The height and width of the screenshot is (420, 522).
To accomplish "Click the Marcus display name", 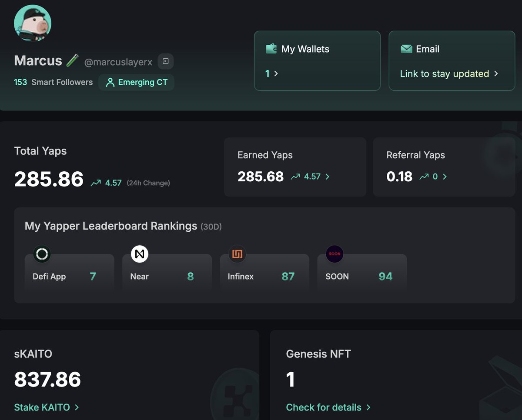I will tap(38, 60).
